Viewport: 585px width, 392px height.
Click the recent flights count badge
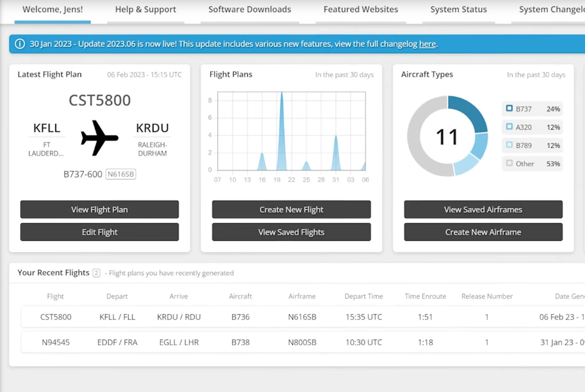96,273
